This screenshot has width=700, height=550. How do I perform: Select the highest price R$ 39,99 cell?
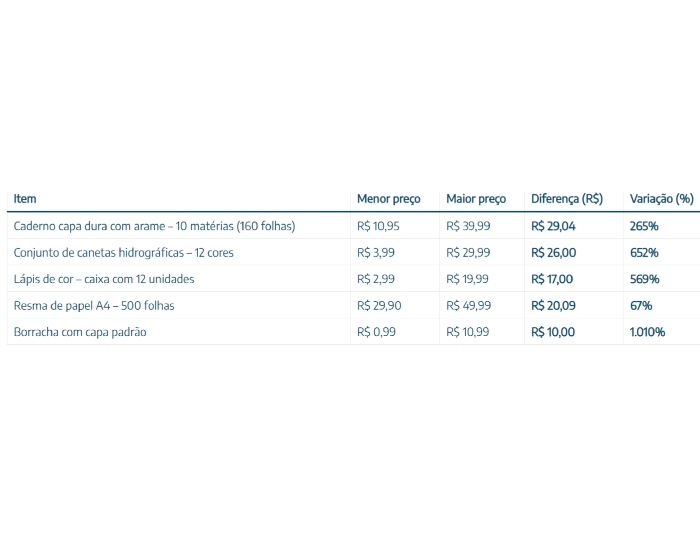tap(468, 226)
